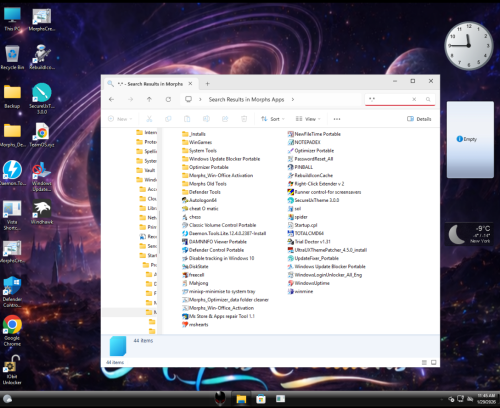Viewport: 500px width, 408px height.
Task: Toggle the Details pane button
Action: (419, 119)
